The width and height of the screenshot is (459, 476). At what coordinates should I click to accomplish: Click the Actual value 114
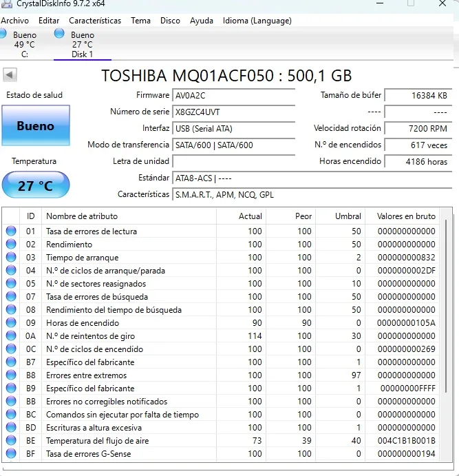click(x=255, y=335)
